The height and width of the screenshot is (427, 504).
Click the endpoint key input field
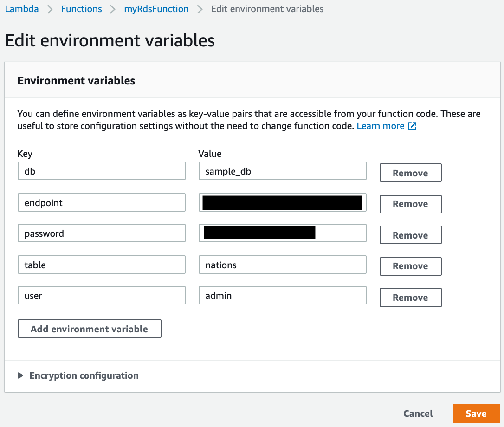pos(101,202)
